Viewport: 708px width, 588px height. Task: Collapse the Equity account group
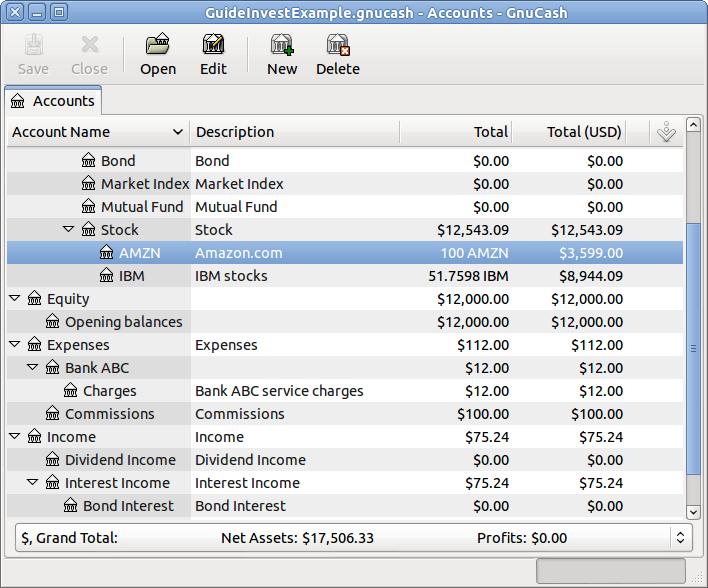(15, 299)
